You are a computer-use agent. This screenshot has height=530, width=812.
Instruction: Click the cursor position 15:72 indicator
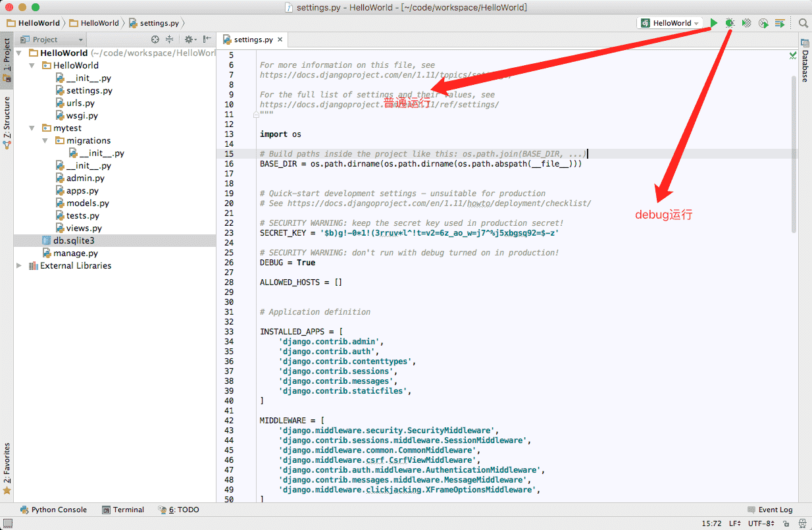coord(711,523)
